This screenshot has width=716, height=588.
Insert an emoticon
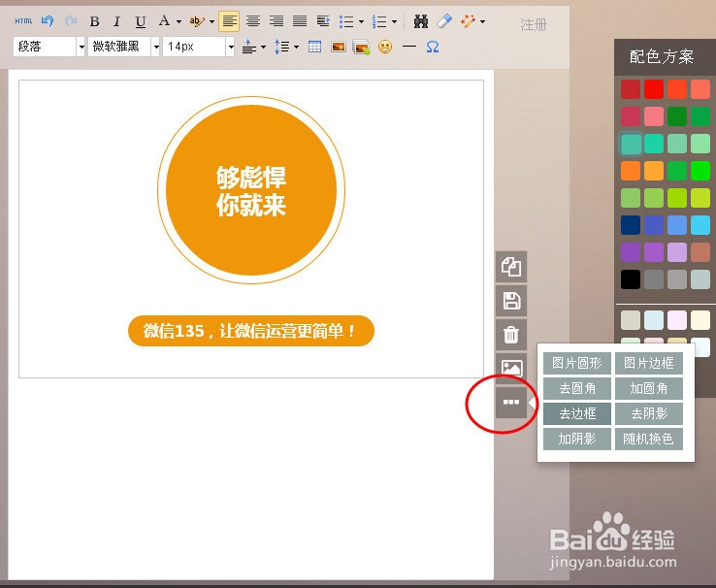tap(385, 47)
